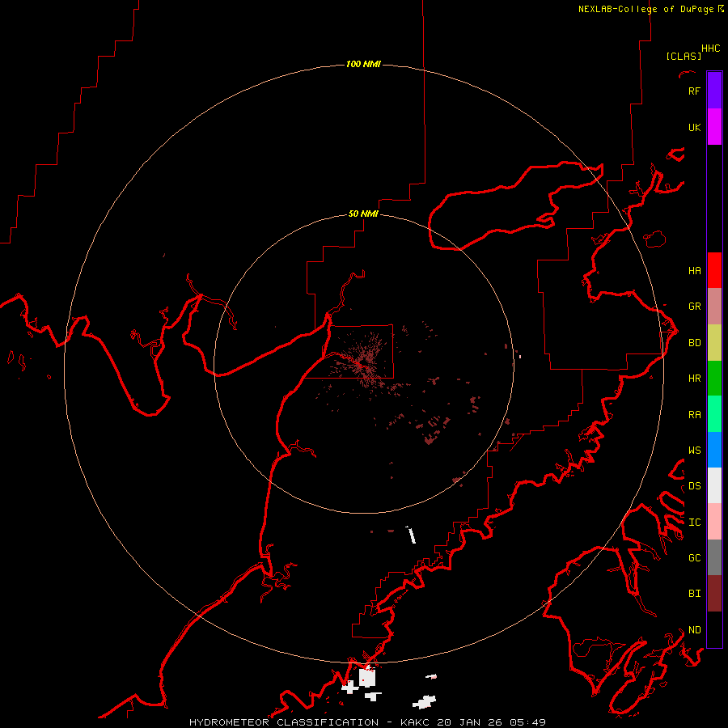Click the DS white legend color swatch
728x728 pixels.
(714, 485)
